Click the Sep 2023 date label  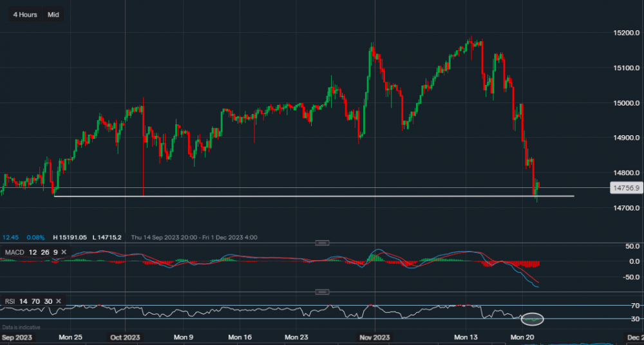click(x=15, y=337)
